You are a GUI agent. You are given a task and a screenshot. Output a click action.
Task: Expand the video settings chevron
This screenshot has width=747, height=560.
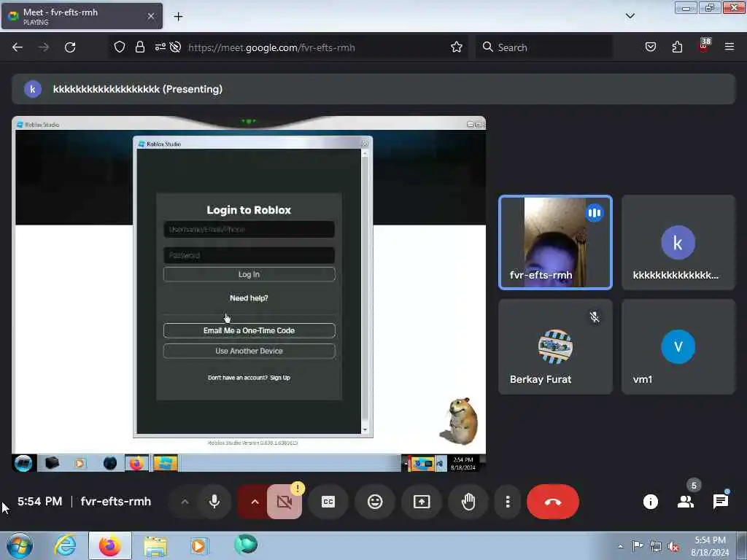255,502
